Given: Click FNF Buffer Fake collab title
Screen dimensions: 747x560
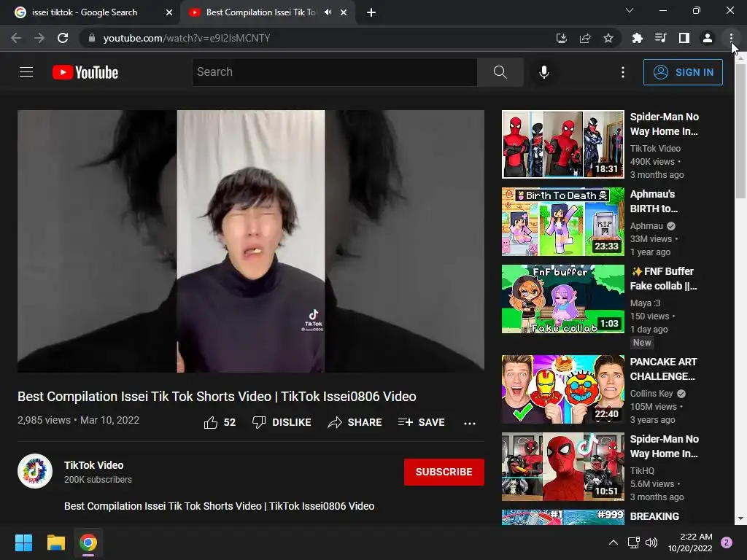Looking at the screenshot, I should (x=663, y=279).
